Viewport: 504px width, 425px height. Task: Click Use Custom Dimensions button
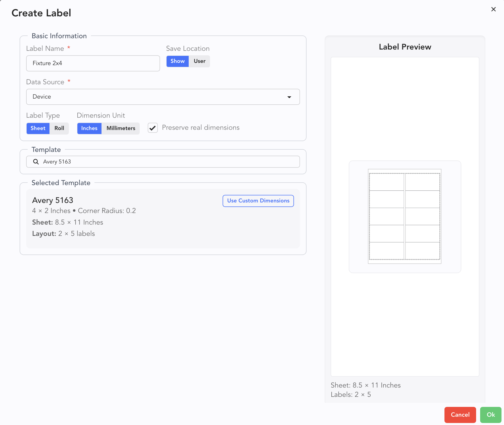click(258, 201)
